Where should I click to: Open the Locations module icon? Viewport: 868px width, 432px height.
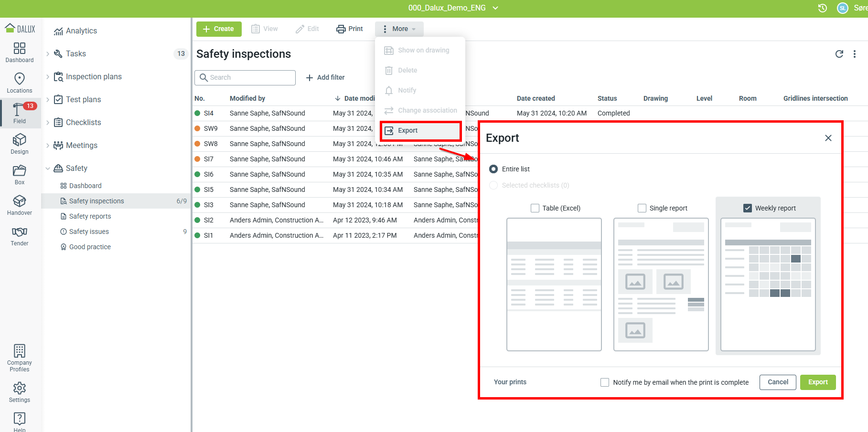pyautogui.click(x=19, y=83)
